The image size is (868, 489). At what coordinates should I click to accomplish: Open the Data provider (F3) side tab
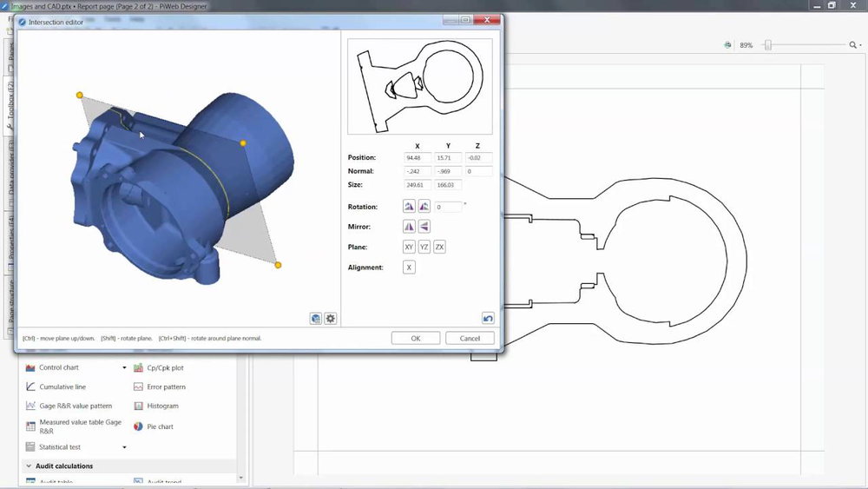coord(10,174)
